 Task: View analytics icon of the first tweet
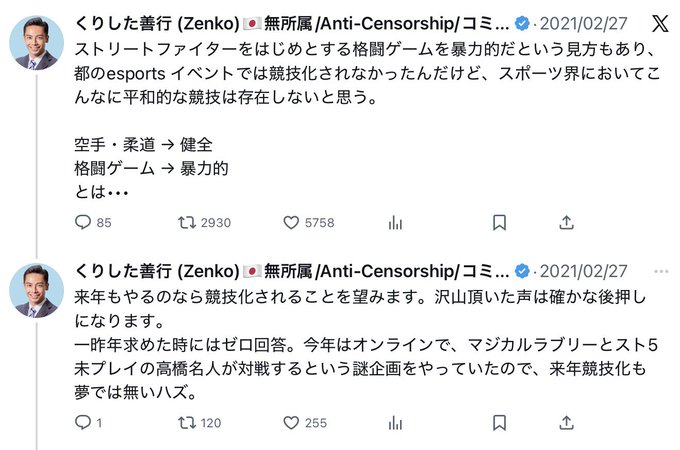395,223
